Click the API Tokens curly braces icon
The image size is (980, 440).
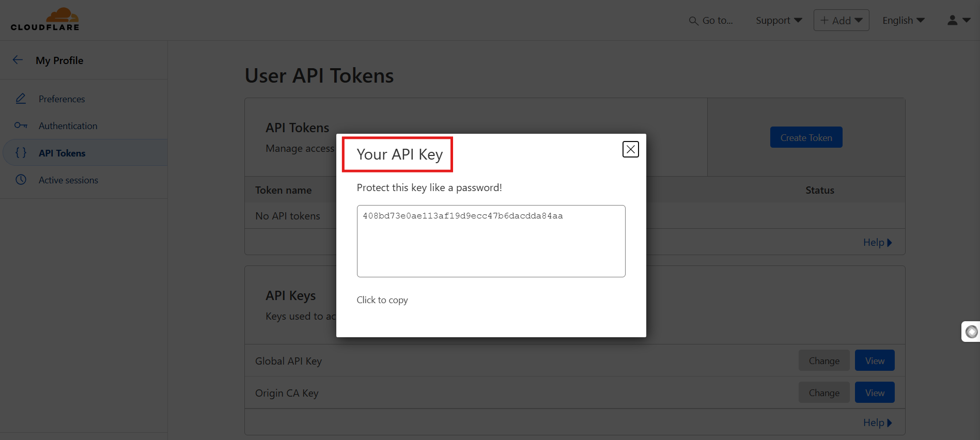pos(21,153)
